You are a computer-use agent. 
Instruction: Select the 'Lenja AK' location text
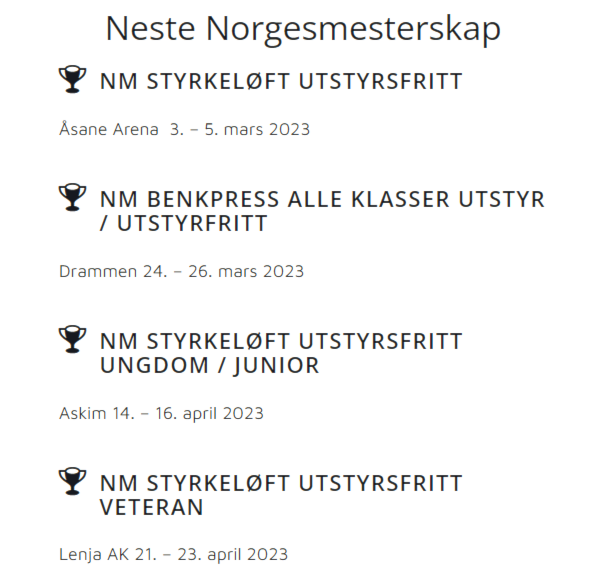tap(94, 555)
